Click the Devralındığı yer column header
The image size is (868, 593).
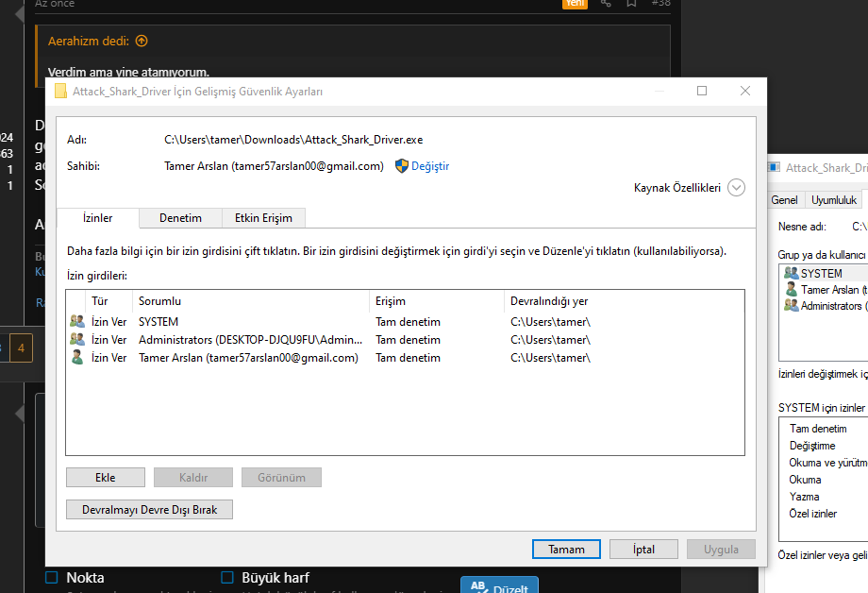coord(625,301)
